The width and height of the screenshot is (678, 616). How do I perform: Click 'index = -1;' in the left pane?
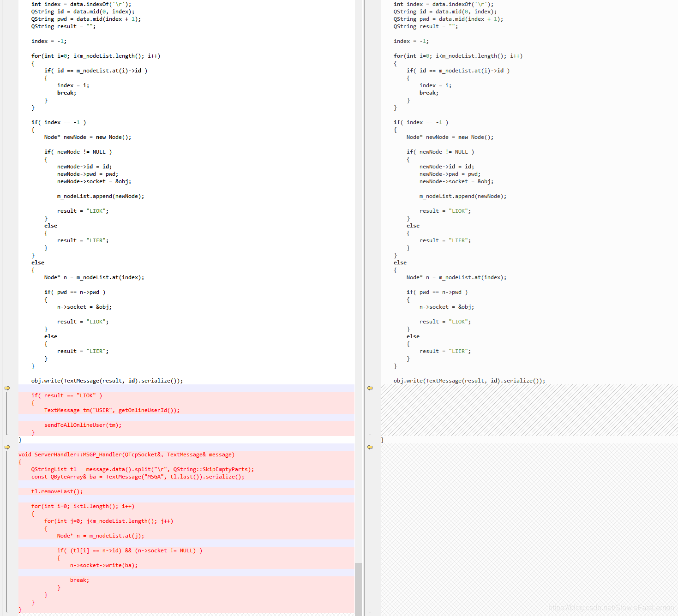coord(49,41)
